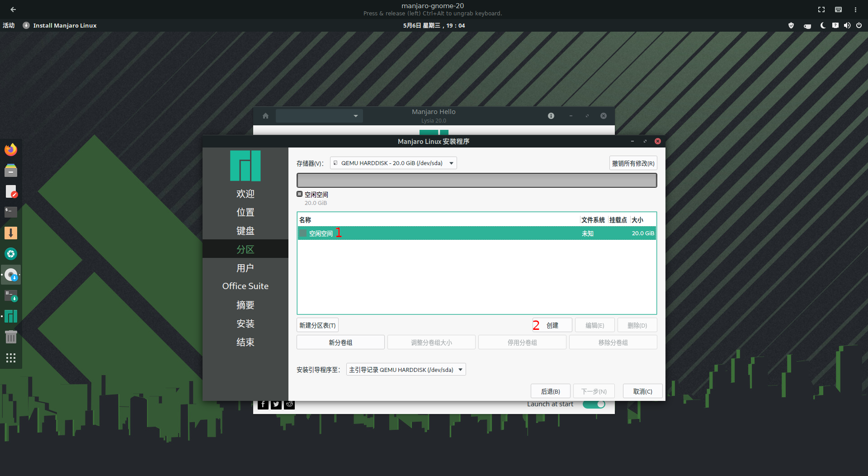Click Install Manjaro Linux app menu

(60, 26)
